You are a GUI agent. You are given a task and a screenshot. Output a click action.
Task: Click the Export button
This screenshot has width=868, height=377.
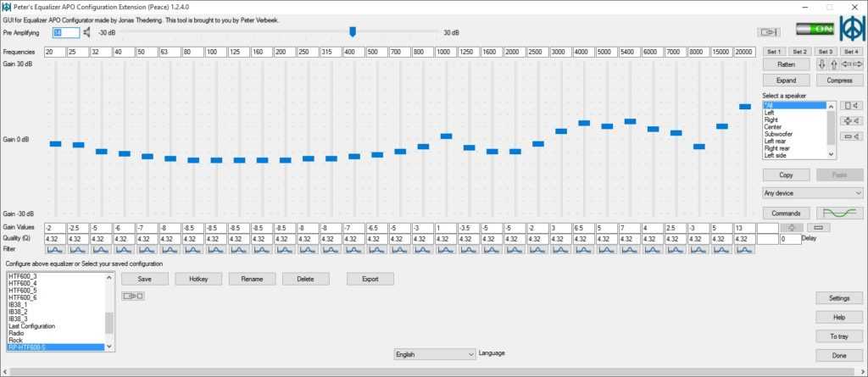pyautogui.click(x=370, y=279)
